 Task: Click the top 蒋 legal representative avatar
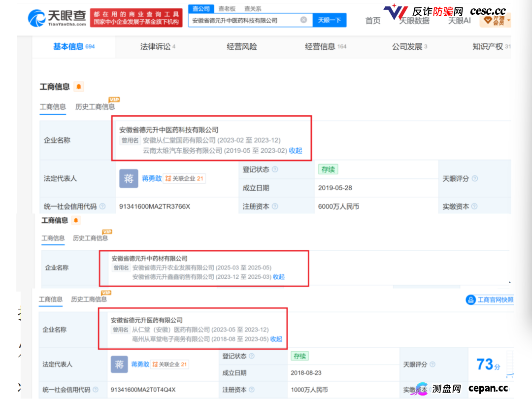[129, 178]
